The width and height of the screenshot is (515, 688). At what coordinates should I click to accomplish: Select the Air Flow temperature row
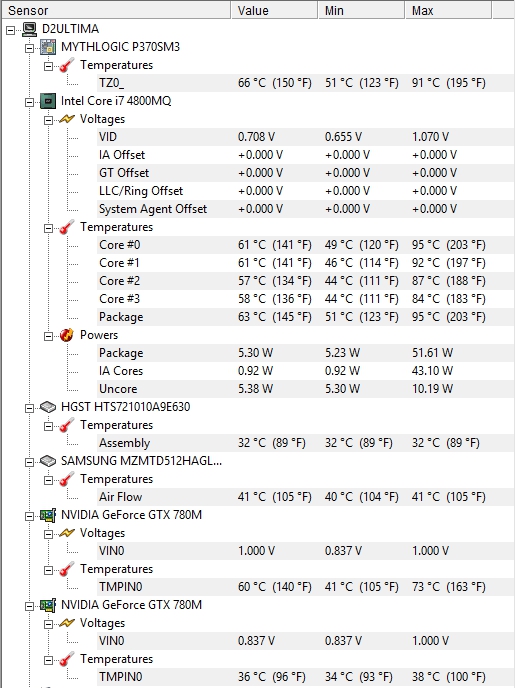[306, 497]
